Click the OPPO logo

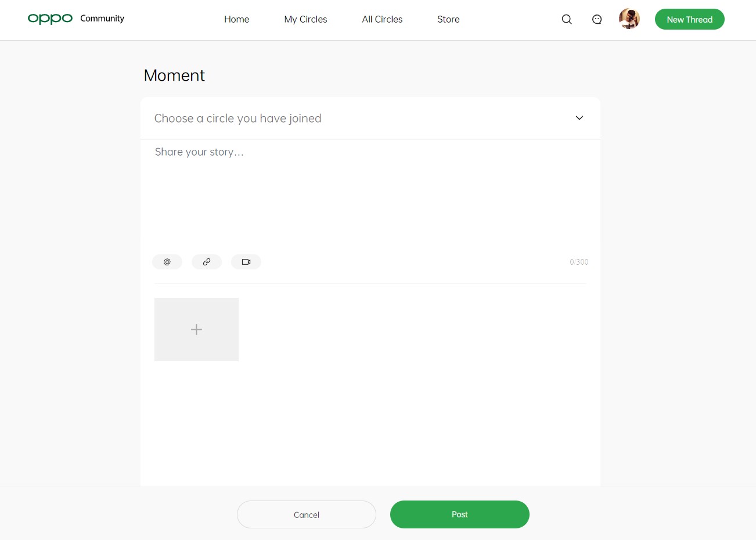point(50,19)
